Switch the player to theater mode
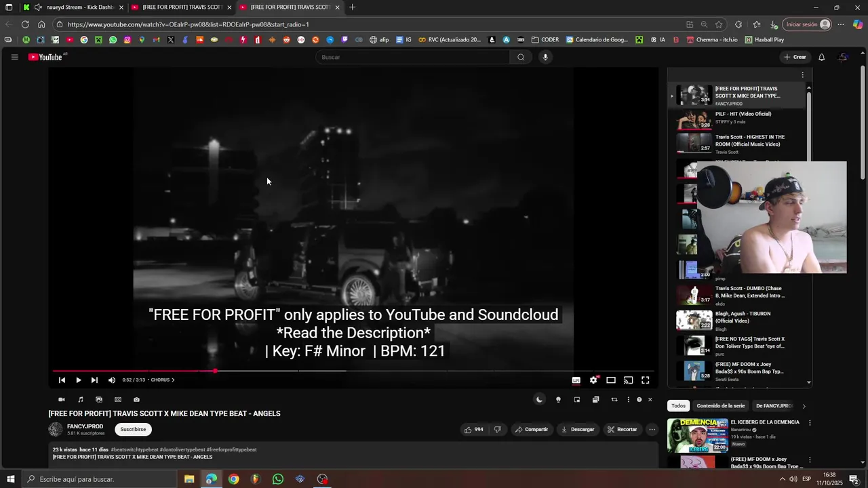Viewport: 868px width, 488px height. point(611,380)
